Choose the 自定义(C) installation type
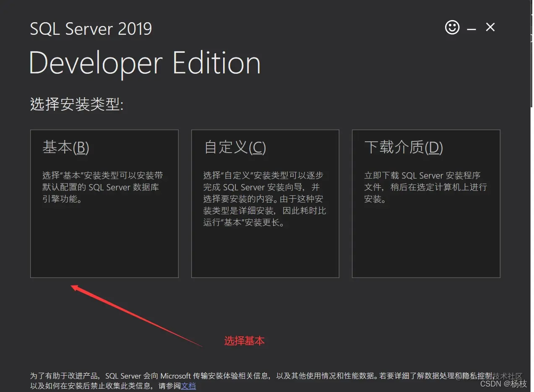 click(265, 204)
